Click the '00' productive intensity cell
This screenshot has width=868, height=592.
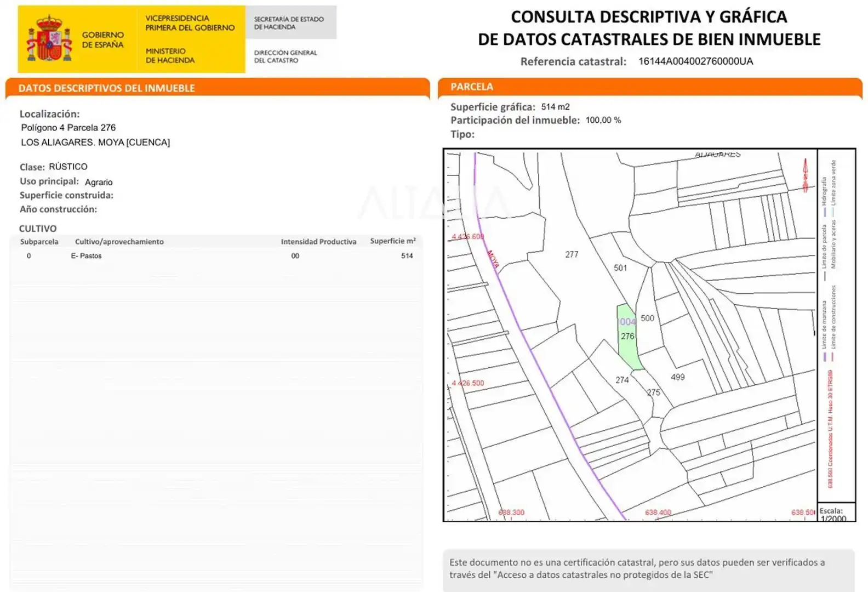[295, 256]
